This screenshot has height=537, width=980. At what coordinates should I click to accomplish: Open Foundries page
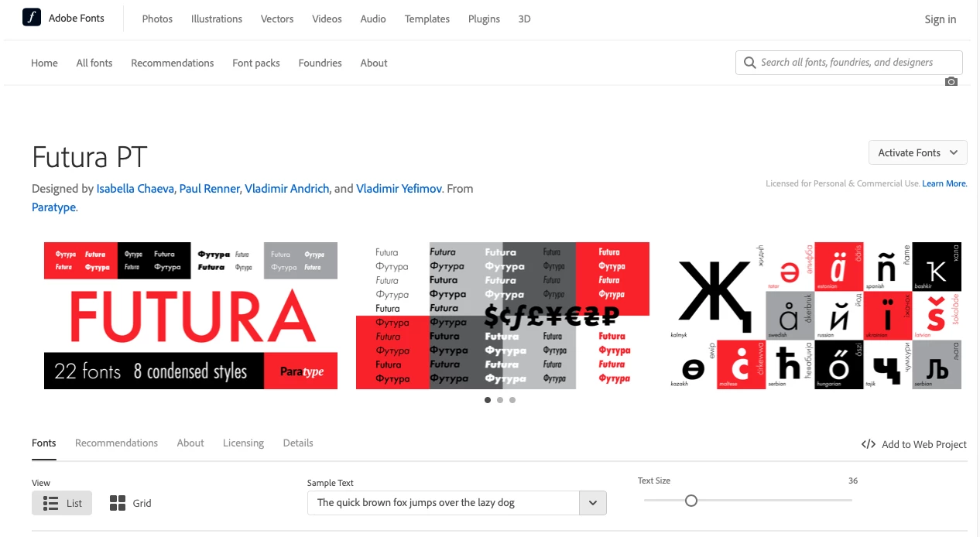point(320,63)
